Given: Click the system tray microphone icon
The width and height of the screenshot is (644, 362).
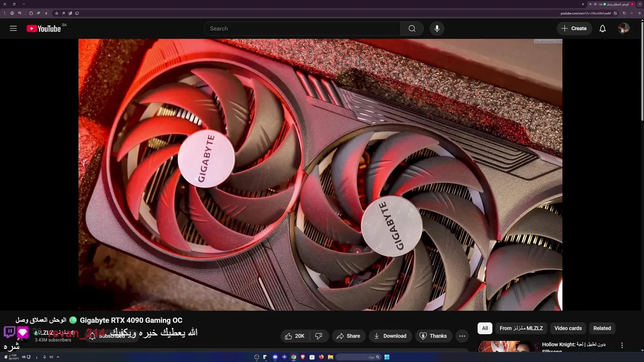Looking at the screenshot, I should (x=44, y=357).
